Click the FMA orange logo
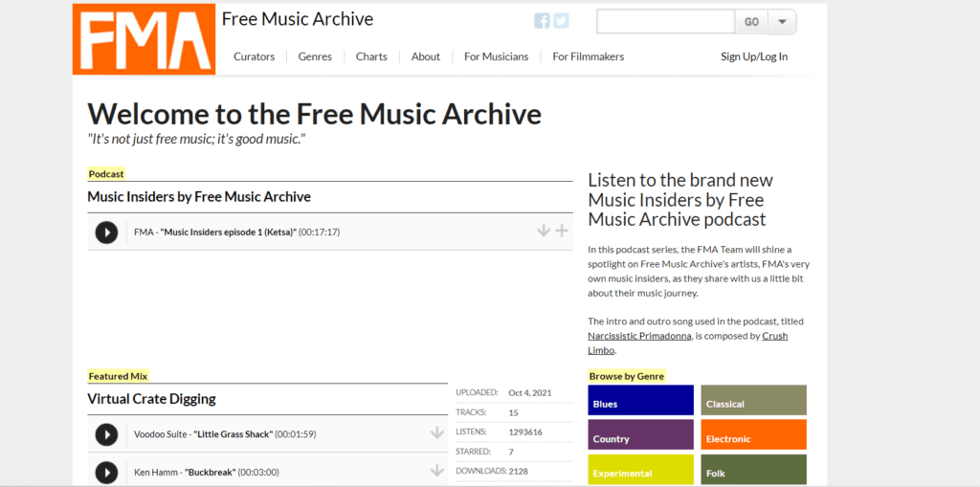Viewport: 980px width, 487px height. [145, 39]
